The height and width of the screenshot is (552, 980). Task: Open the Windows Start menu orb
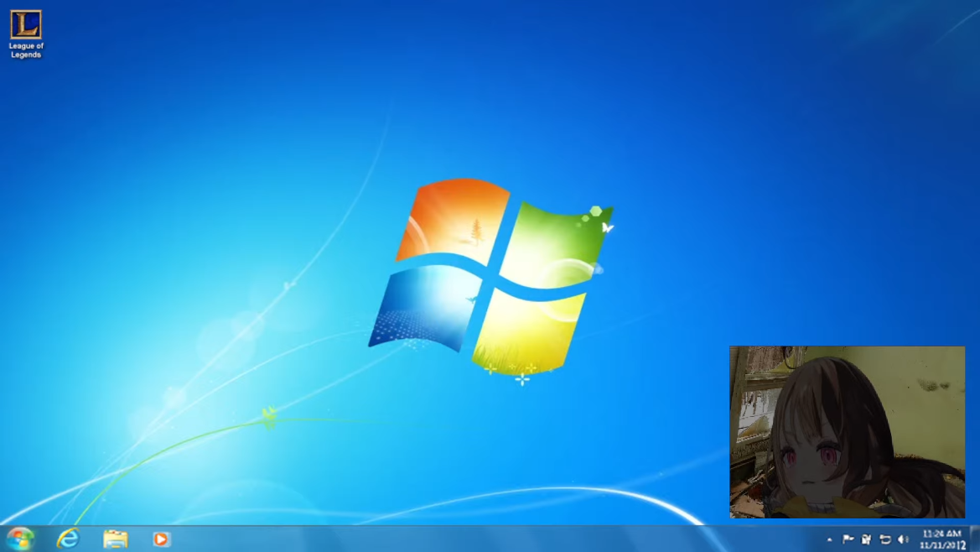click(20, 539)
